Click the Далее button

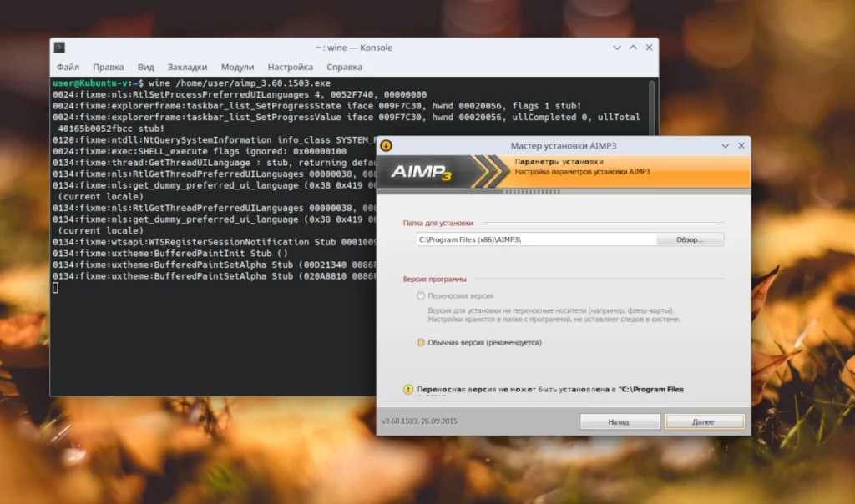coord(704,421)
